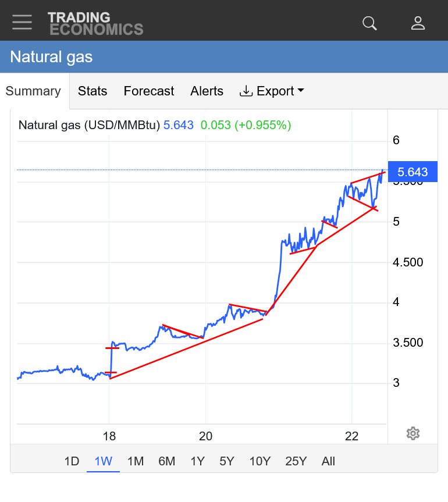448x502 pixels.
Task: Switch to the Summary tab
Action: pyautogui.click(x=33, y=91)
